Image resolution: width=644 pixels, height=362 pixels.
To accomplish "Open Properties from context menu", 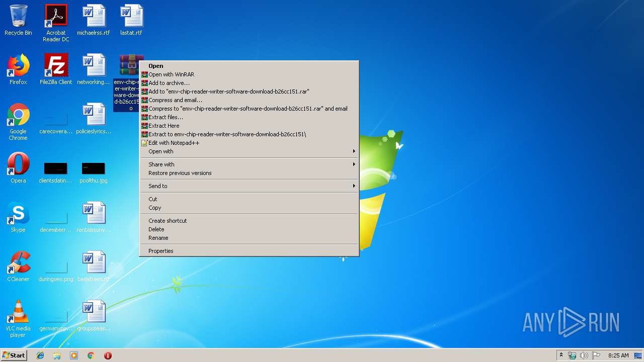I will (x=249, y=251).
